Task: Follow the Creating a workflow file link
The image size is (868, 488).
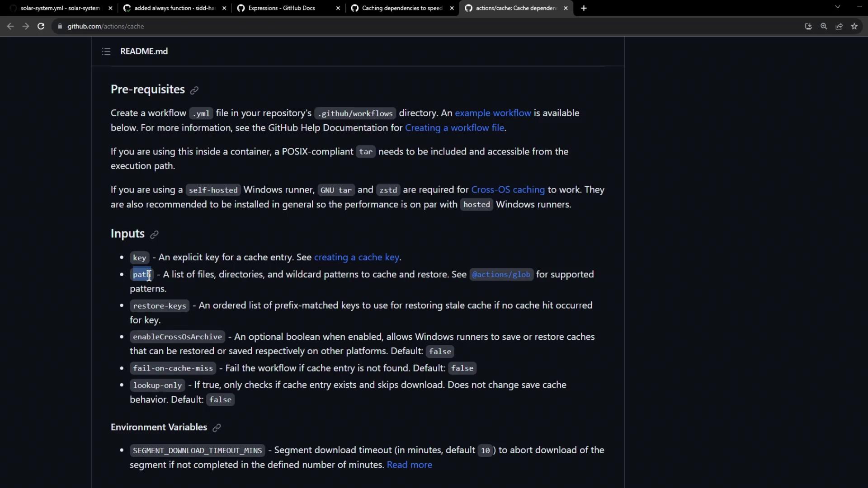Action: pyautogui.click(x=454, y=128)
